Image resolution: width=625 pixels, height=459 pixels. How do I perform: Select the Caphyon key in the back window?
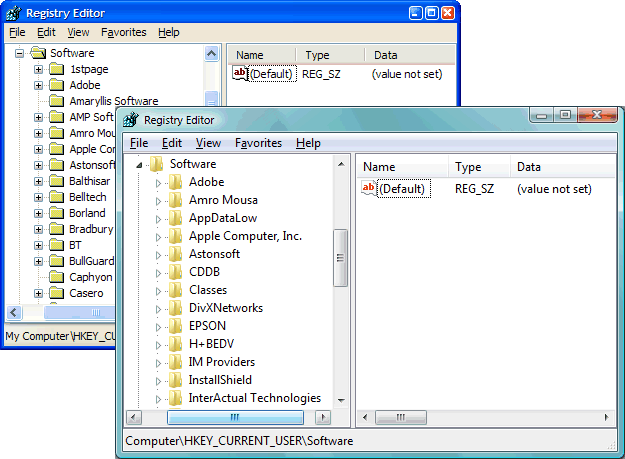pyautogui.click(x=91, y=277)
